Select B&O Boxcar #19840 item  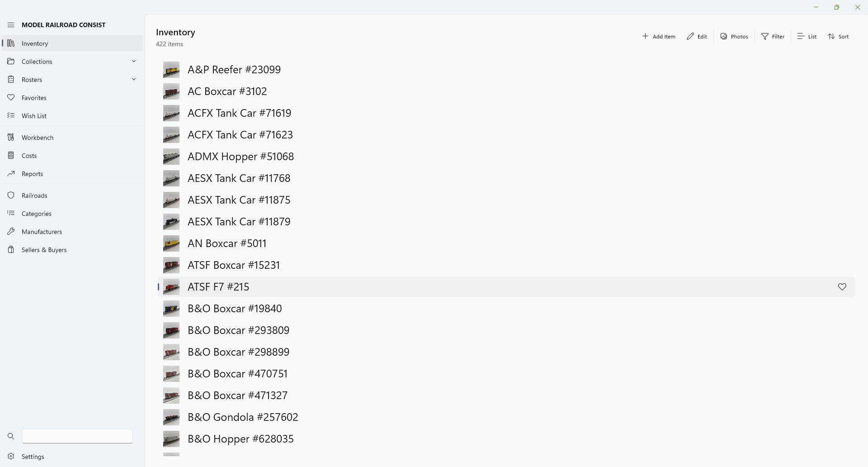(x=506, y=309)
